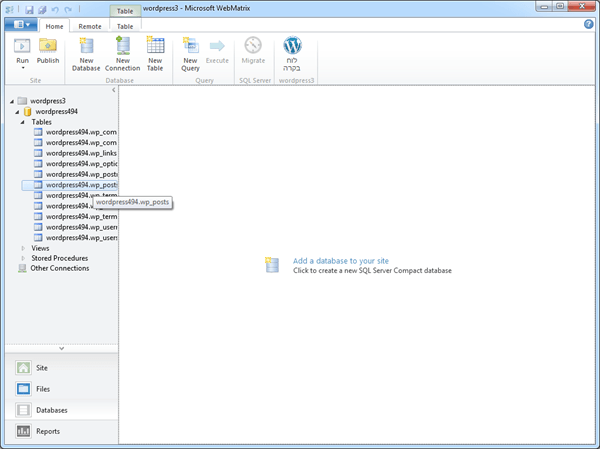Switch to the Remote ribbon tab
This screenshot has width=600, height=449.
90,26
